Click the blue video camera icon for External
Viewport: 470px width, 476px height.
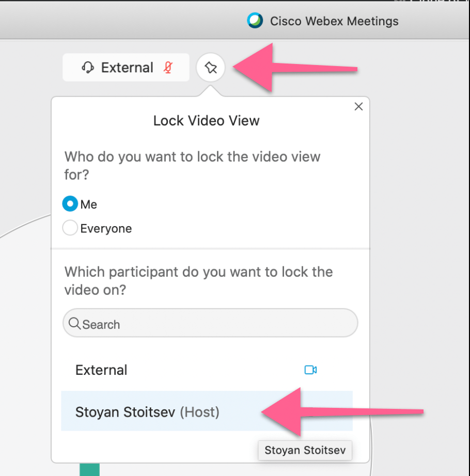310,370
